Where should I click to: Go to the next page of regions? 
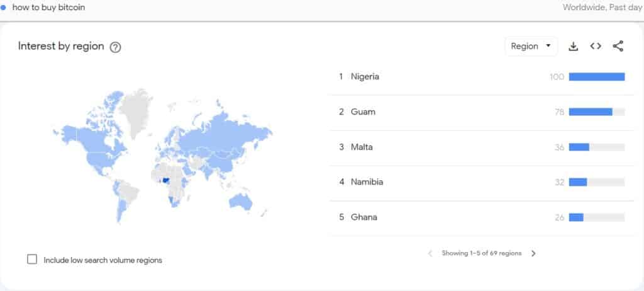pyautogui.click(x=533, y=254)
